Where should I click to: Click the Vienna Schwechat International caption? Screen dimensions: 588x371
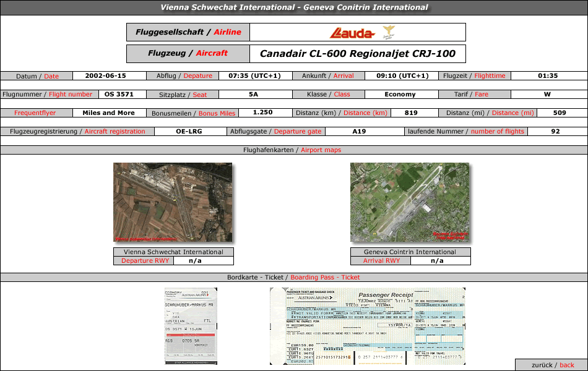point(173,252)
